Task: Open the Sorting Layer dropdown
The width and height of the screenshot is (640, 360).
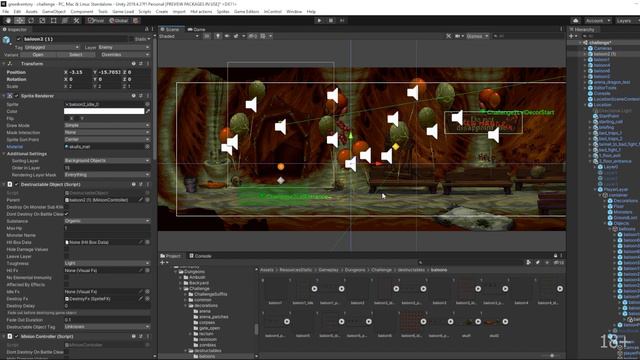Action: coord(107,160)
